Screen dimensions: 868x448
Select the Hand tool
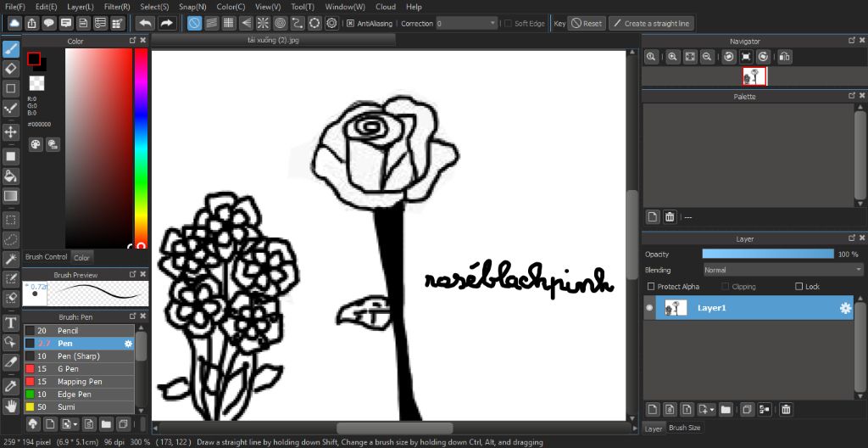(10, 406)
